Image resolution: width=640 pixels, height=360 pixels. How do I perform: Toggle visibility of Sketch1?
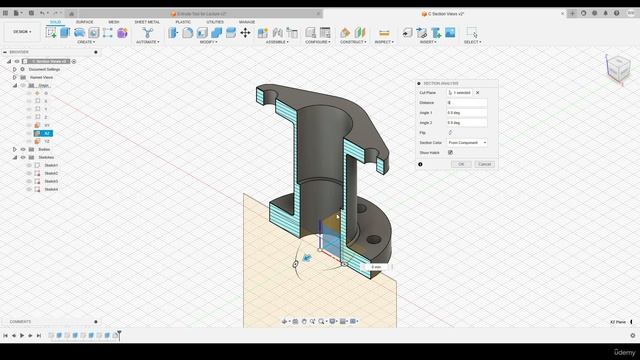29,165
